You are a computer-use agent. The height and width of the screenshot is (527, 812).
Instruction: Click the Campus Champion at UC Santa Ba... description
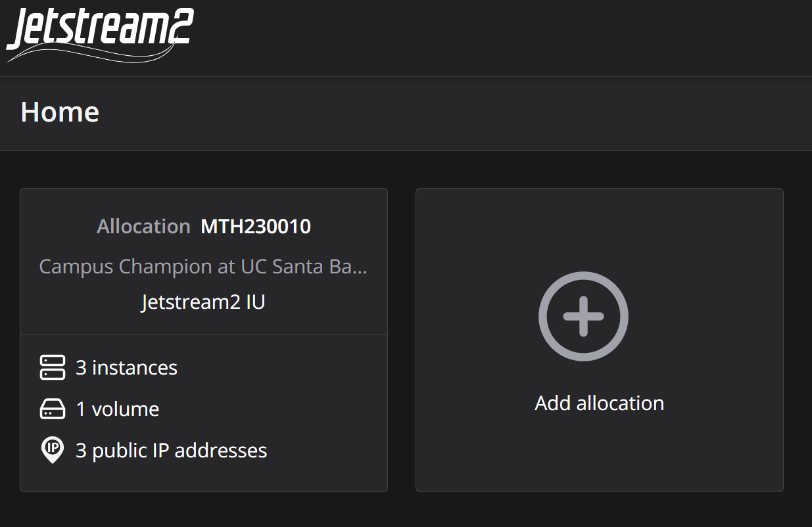click(x=203, y=266)
